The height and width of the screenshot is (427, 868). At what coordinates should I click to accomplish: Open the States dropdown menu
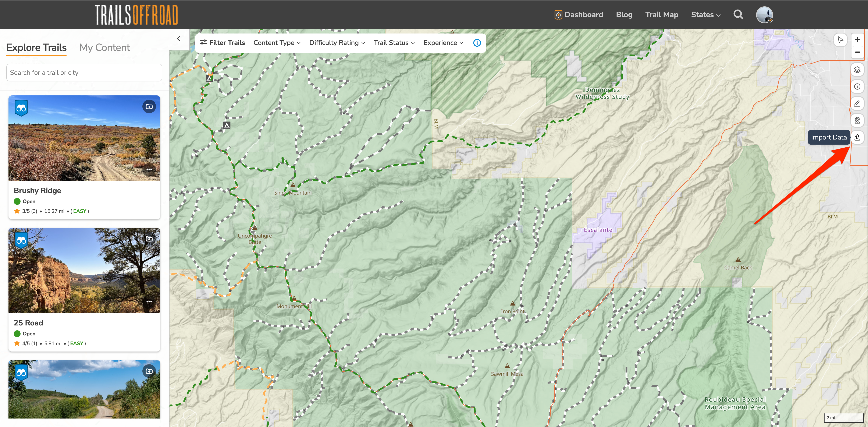point(706,15)
